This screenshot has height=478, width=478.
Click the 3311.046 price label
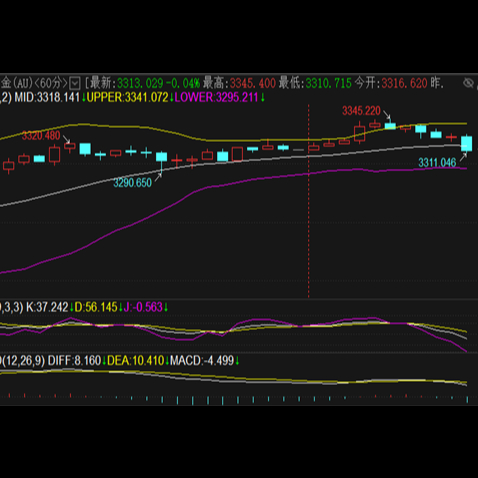437,163
